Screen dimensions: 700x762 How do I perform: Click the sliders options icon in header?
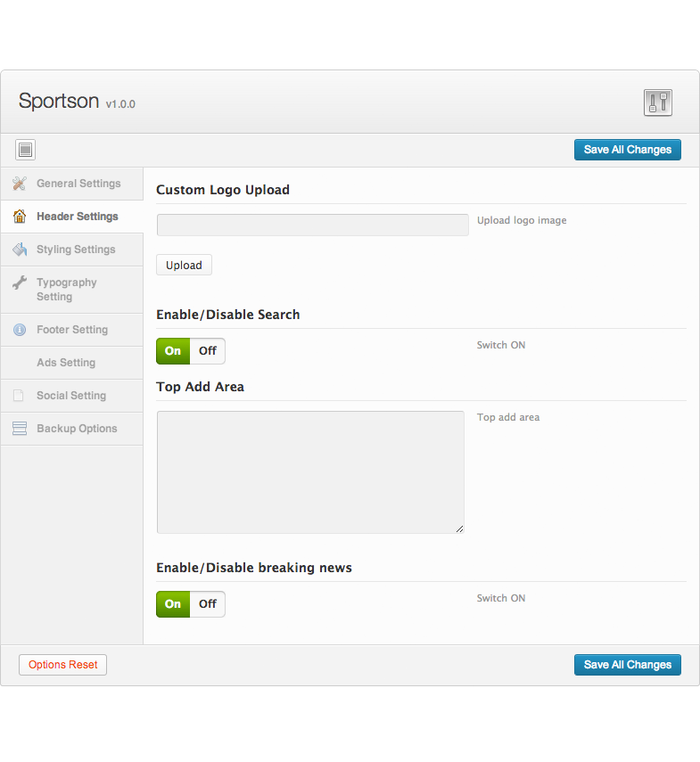[x=657, y=102]
